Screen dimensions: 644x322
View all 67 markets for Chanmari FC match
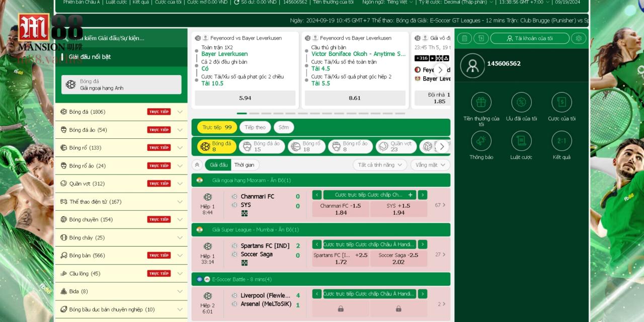[441, 205]
